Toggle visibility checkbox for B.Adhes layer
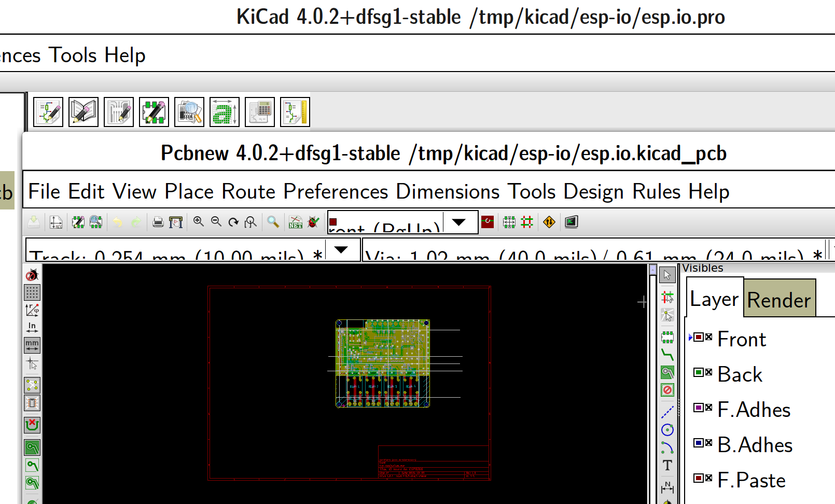This screenshot has width=835, height=504. tap(709, 442)
